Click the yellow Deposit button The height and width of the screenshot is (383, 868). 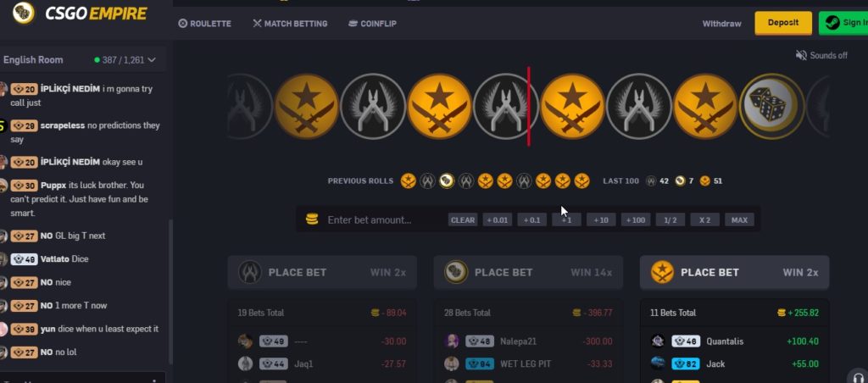coord(783,23)
